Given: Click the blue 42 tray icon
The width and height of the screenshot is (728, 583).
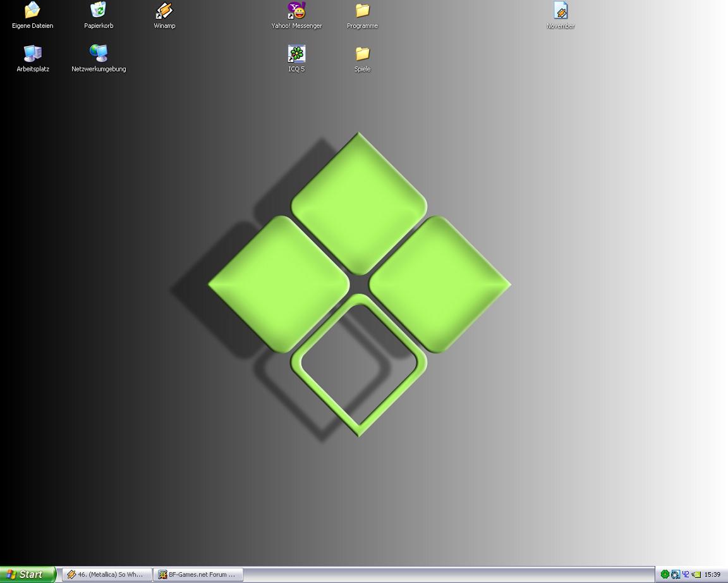Looking at the screenshot, I should pos(686,575).
